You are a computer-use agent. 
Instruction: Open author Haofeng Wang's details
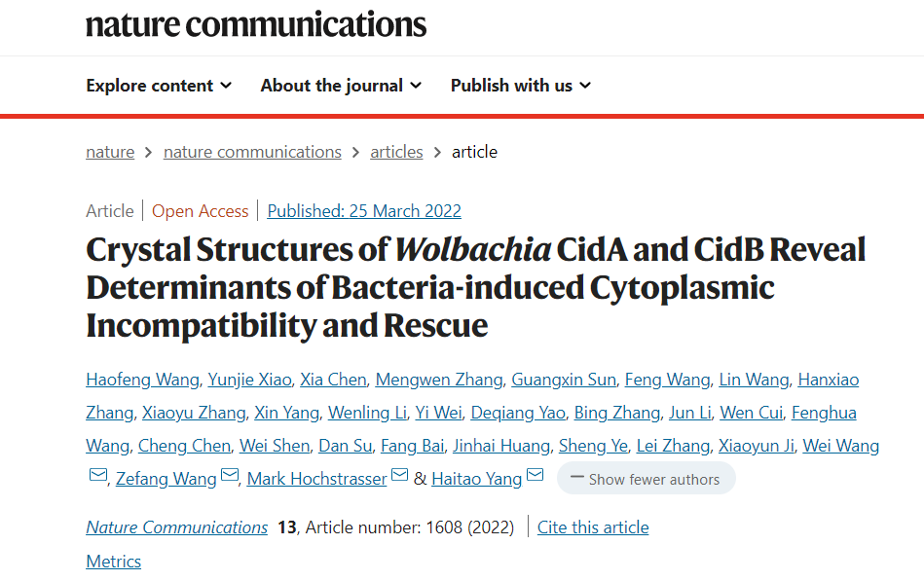tap(142, 380)
